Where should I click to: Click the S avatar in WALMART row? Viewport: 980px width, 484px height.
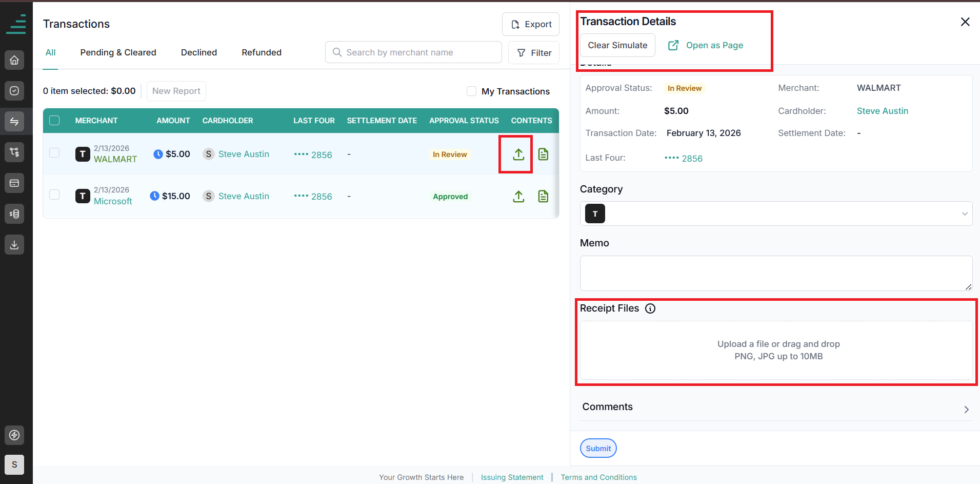coord(209,154)
